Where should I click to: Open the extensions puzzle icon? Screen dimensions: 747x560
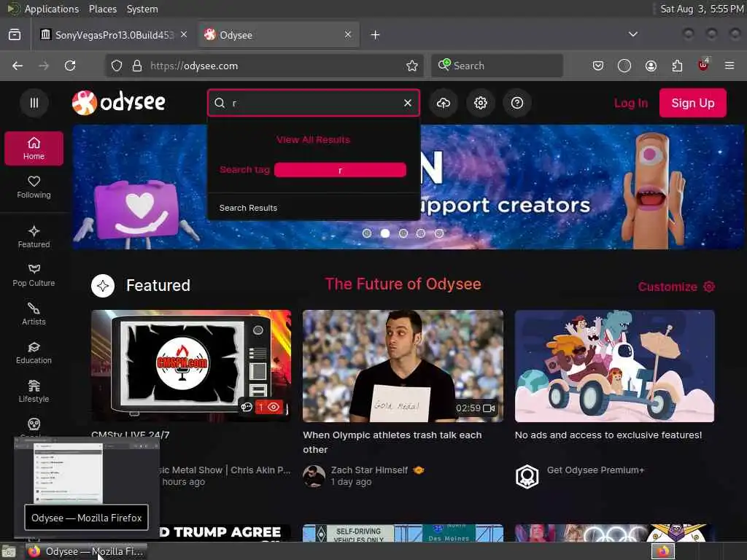[677, 66]
